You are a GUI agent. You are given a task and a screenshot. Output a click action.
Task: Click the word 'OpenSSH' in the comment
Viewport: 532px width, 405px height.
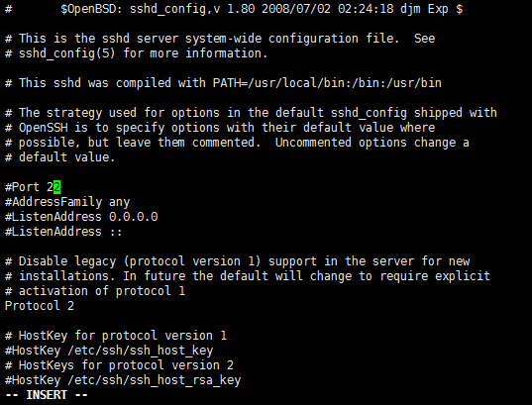pos(43,128)
